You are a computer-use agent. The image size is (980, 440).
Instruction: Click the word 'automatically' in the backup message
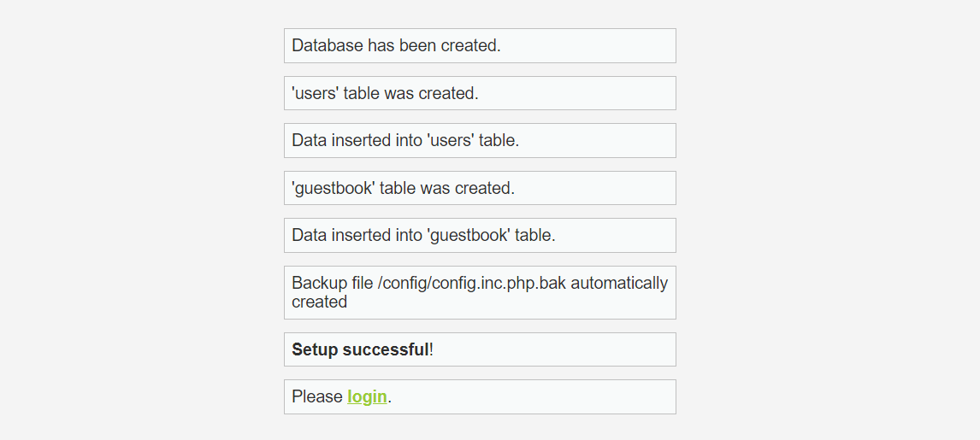point(619,283)
